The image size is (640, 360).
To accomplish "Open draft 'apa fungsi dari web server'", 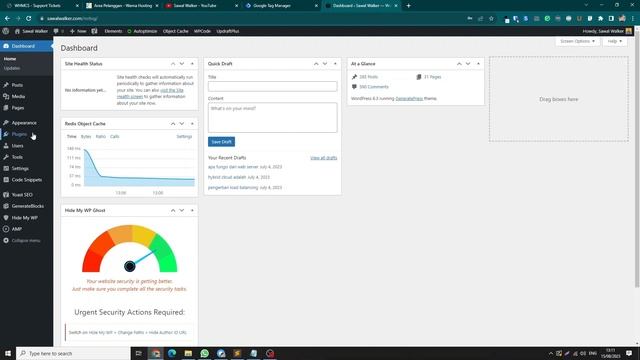I will [233, 167].
